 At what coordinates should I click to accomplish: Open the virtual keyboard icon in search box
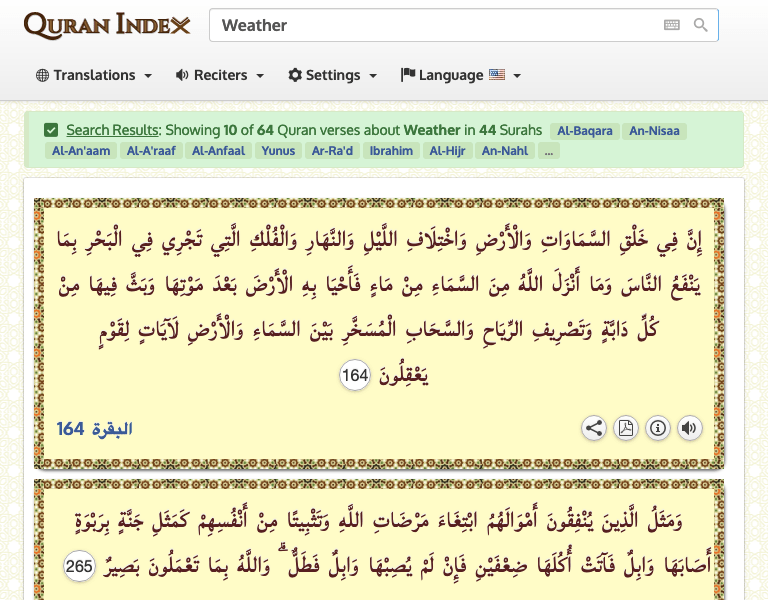point(672,25)
